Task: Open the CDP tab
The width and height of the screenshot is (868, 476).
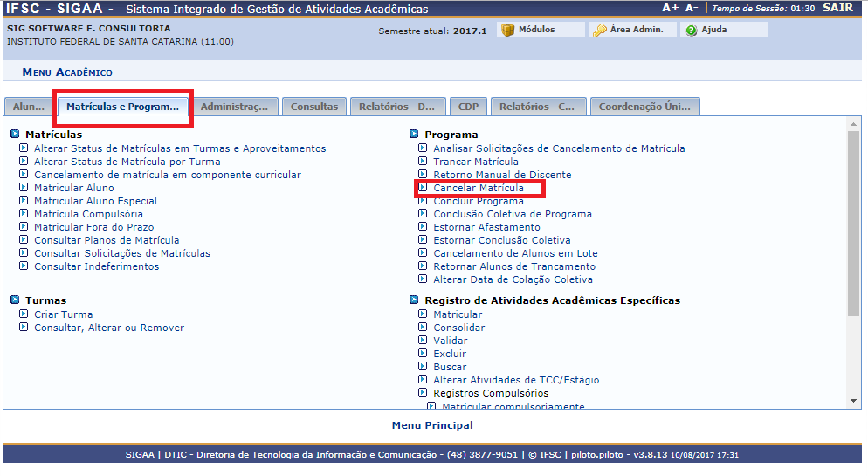Action: point(468,107)
